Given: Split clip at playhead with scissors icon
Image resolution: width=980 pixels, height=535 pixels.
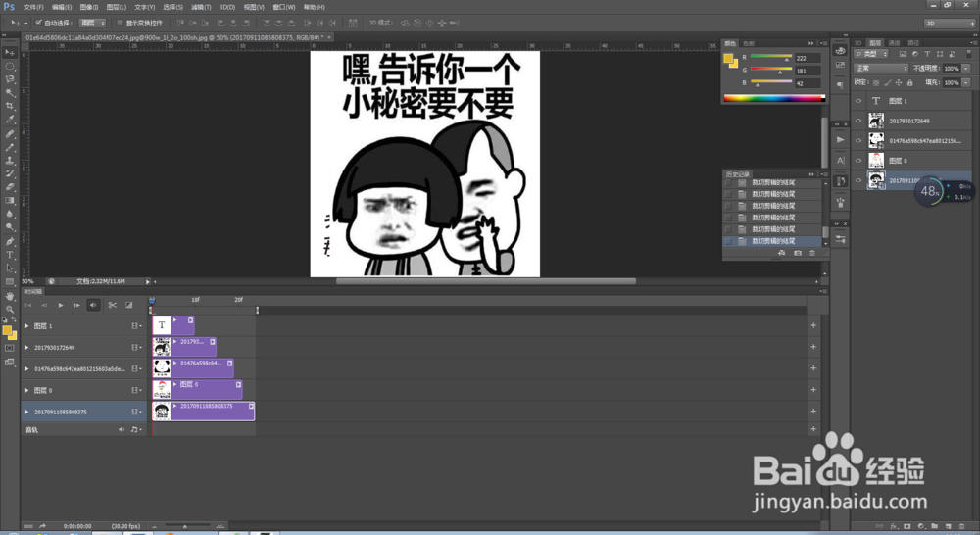Looking at the screenshot, I should pyautogui.click(x=113, y=305).
